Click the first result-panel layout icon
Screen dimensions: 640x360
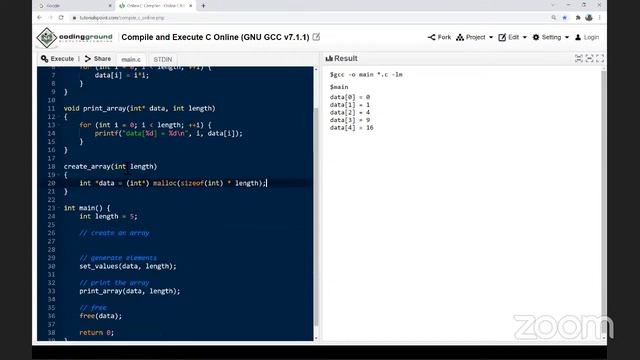point(578,58)
